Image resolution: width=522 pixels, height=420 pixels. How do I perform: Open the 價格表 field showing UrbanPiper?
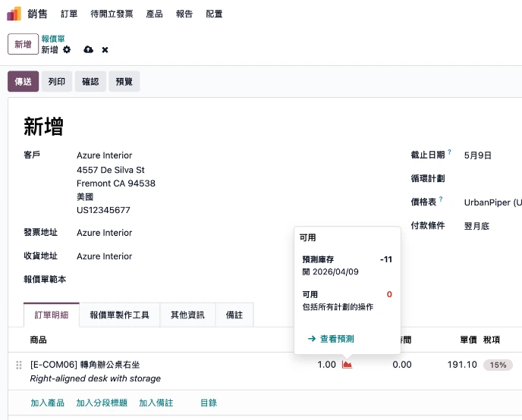click(492, 202)
